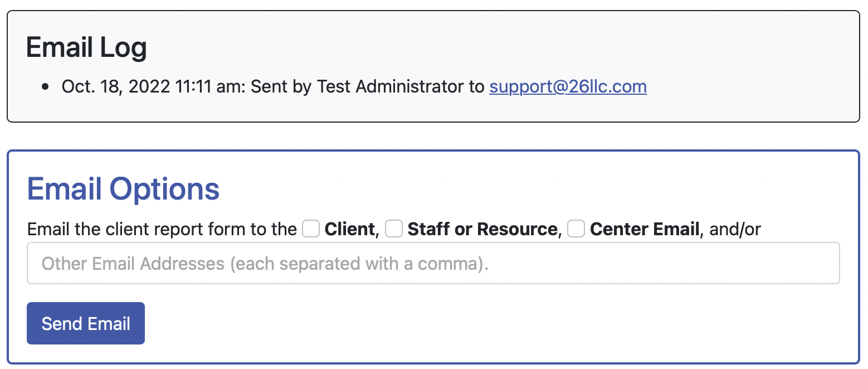The image size is (868, 369).
Task: Click the bullet point of the log entry
Action: click(46, 88)
